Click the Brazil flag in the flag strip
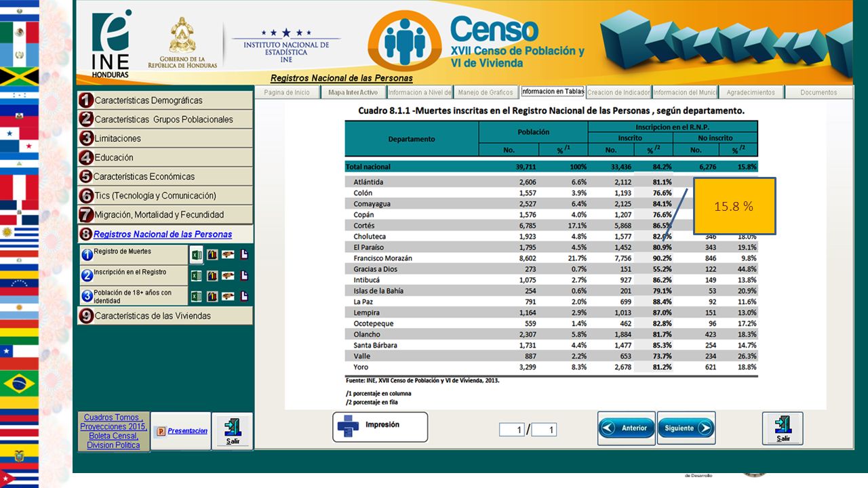The width and height of the screenshot is (868, 488). [19, 384]
